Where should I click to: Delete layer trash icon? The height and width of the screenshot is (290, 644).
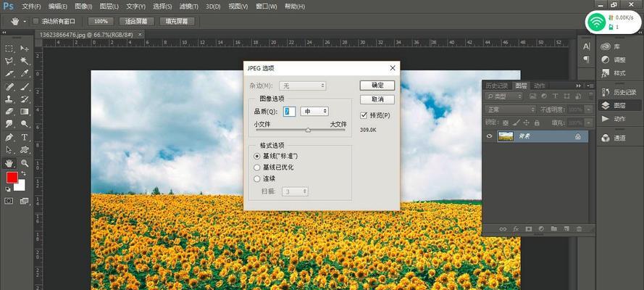pos(579,229)
